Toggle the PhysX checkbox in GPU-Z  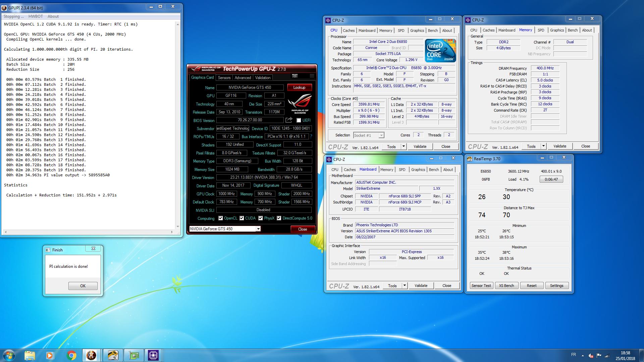click(x=260, y=218)
